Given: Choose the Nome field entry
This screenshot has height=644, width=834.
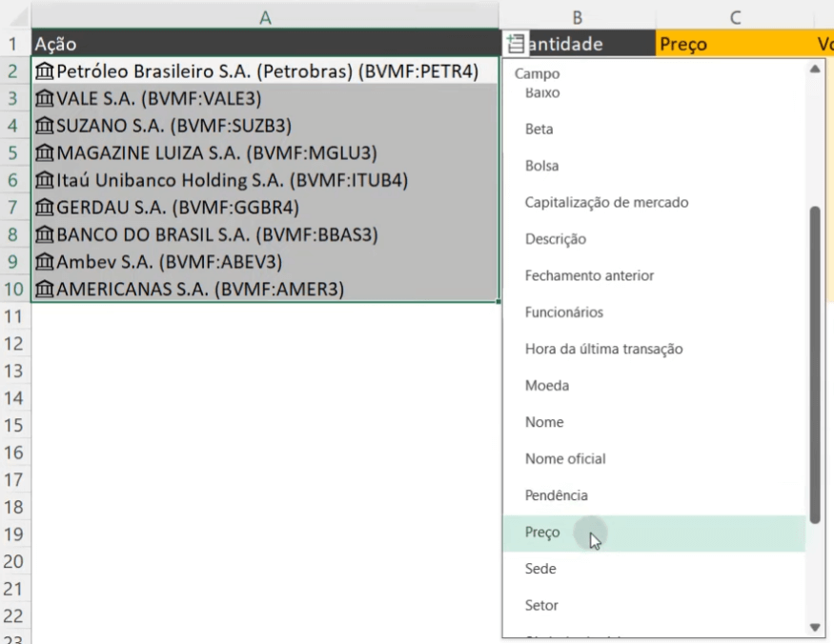Looking at the screenshot, I should (x=654, y=422).
